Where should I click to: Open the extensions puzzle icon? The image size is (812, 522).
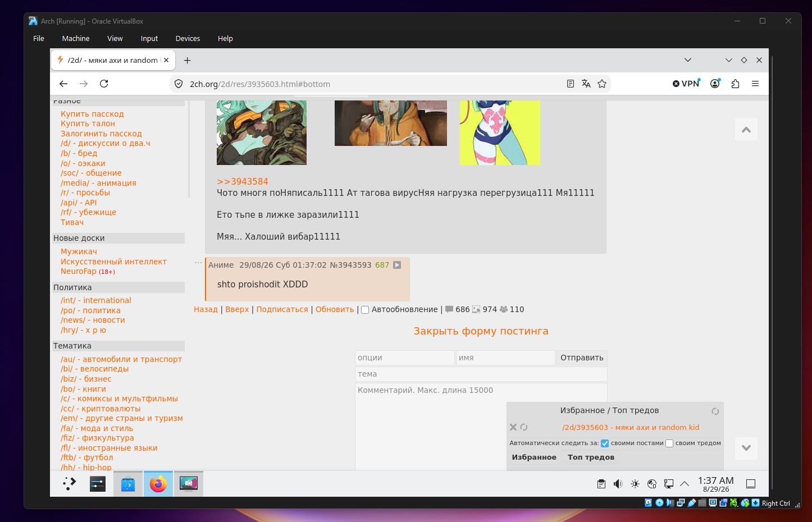(x=735, y=84)
